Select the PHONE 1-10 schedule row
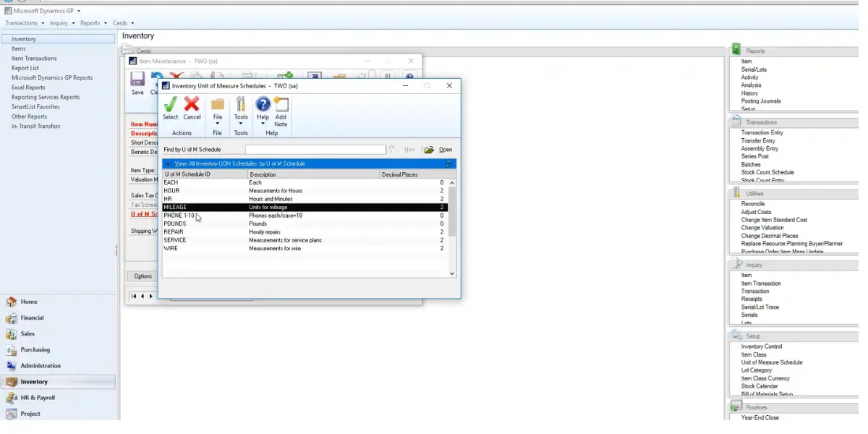 pyautogui.click(x=305, y=216)
